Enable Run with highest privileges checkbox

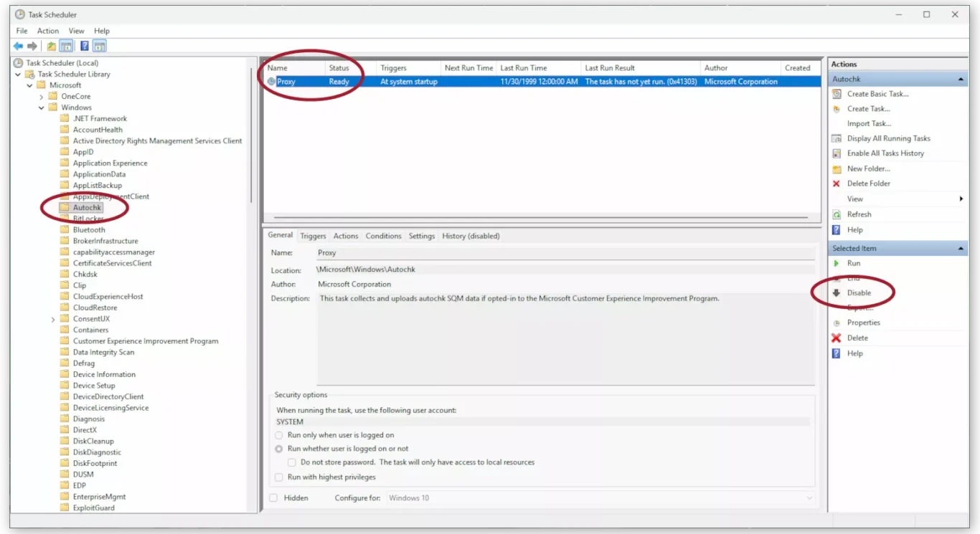[x=278, y=477]
